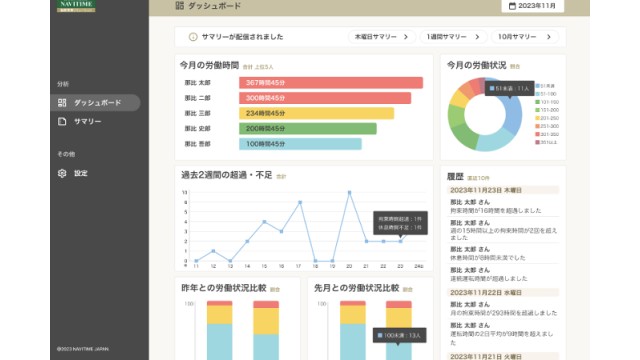
Task: Open the 1週間サマリー summary
Action: coord(453,37)
